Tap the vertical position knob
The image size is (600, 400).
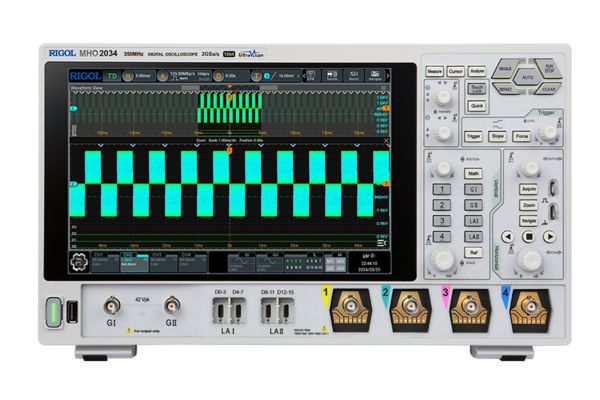pyautogui.click(x=443, y=168)
